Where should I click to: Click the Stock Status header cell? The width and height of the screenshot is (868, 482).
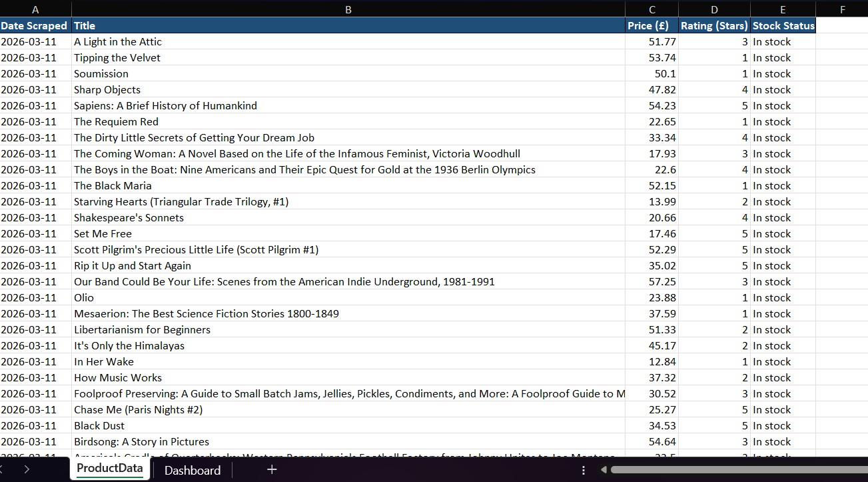(783, 25)
